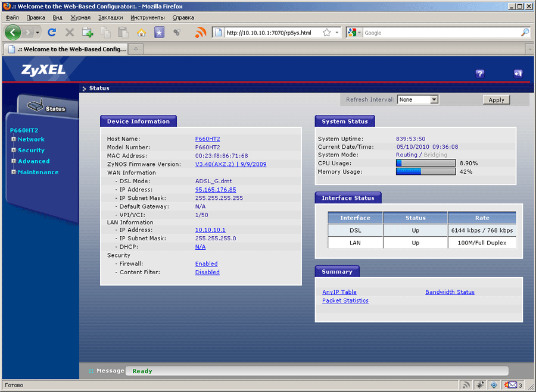Viewport: 536px width, 392px height.
Task: Click the search magnifier icon
Action: (525, 33)
